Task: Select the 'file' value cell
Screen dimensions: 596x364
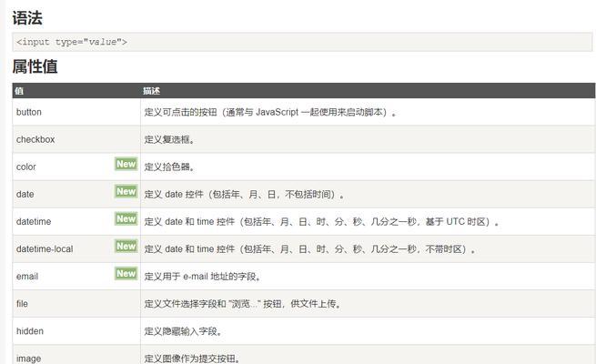Action: pos(76,304)
